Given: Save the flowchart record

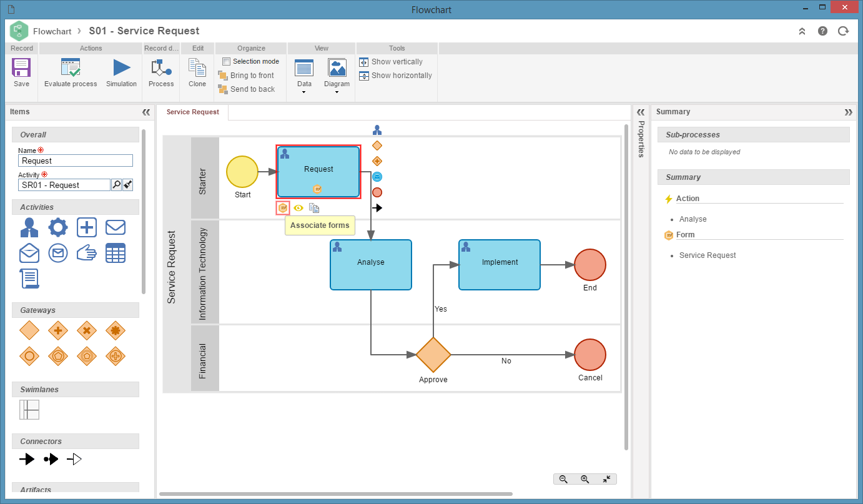Looking at the screenshot, I should tap(21, 73).
